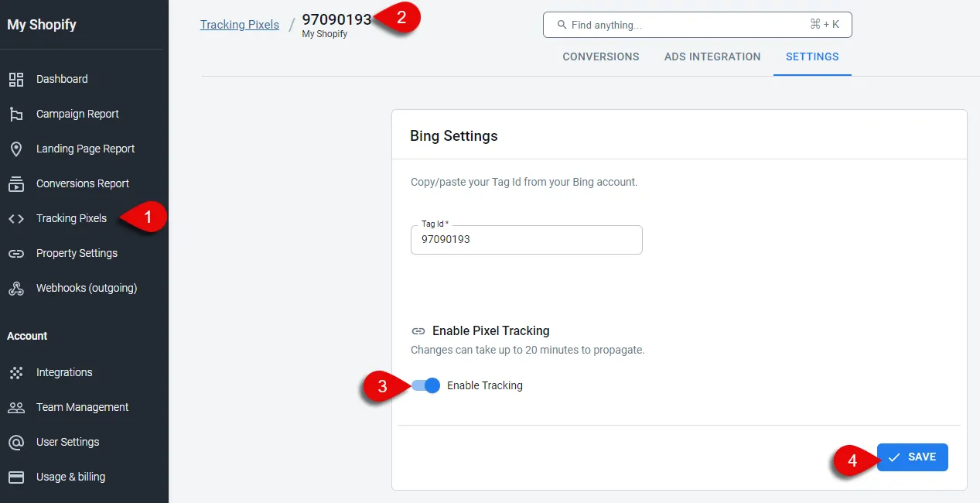Switch to the Ads Integration tab
980x503 pixels.
(x=712, y=56)
